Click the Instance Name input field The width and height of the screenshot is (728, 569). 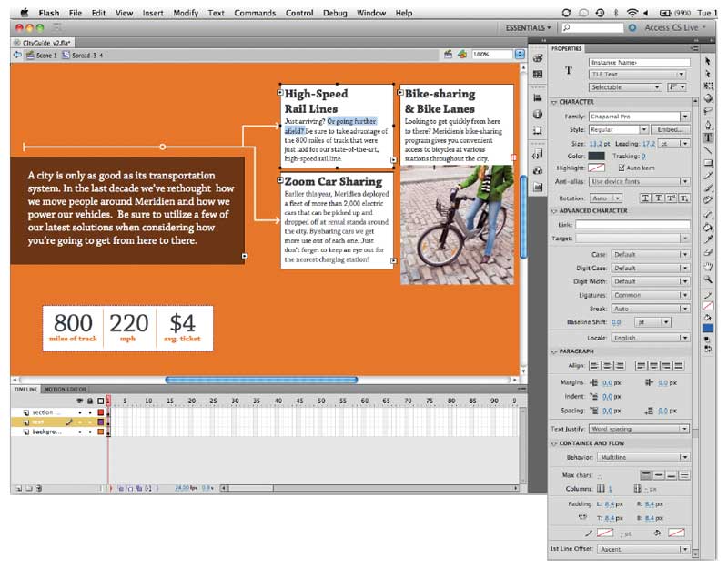click(x=640, y=62)
